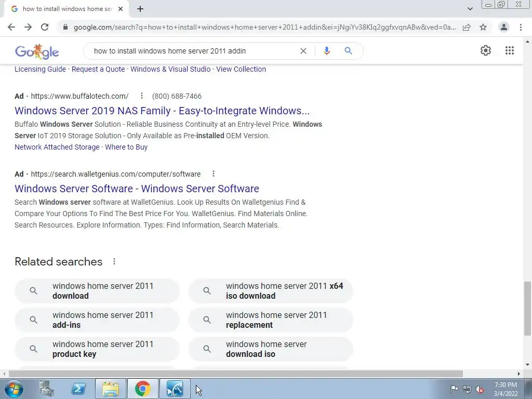Open Home Server Dashboard taskbar icon
Image resolution: width=532 pixels, height=399 pixels.
click(175, 389)
